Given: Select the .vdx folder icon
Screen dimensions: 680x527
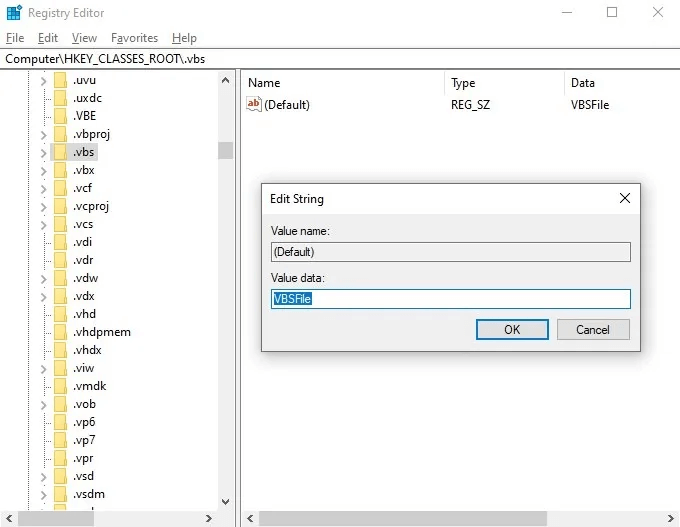Looking at the screenshot, I should (x=60, y=296).
